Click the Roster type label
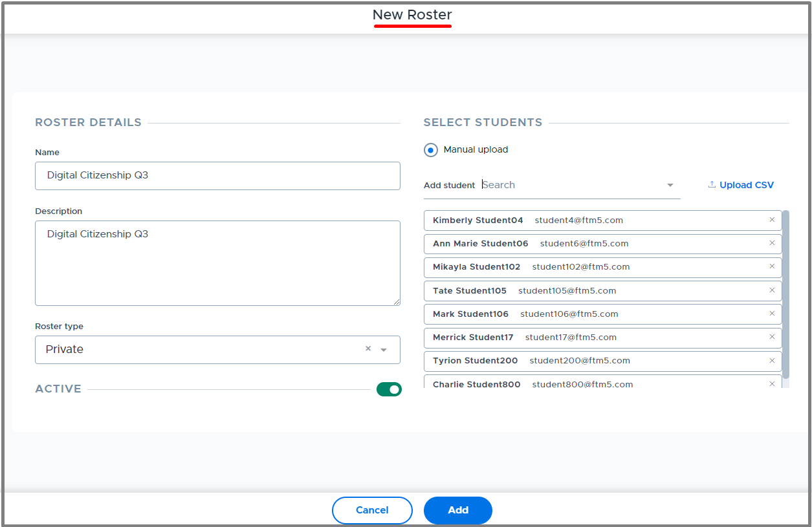 point(59,327)
